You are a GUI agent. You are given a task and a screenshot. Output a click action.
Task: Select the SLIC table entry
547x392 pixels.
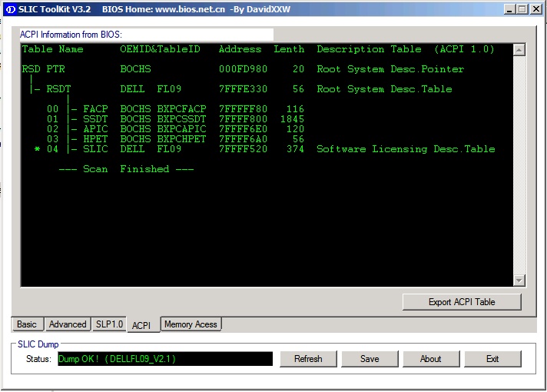pos(264,149)
